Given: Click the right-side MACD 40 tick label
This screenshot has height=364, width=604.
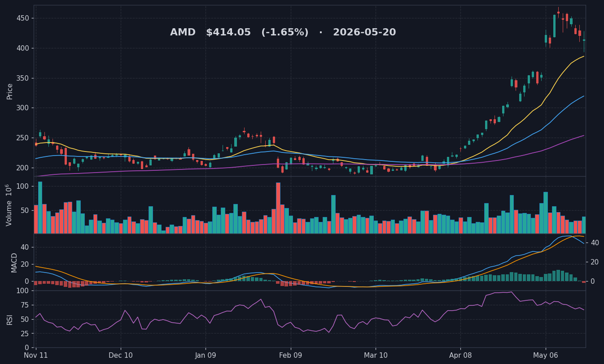Looking at the screenshot, I should 595,243.
